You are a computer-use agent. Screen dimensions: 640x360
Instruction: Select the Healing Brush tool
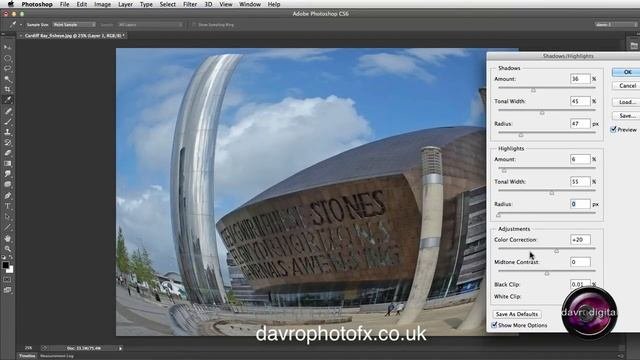[x=7, y=111]
